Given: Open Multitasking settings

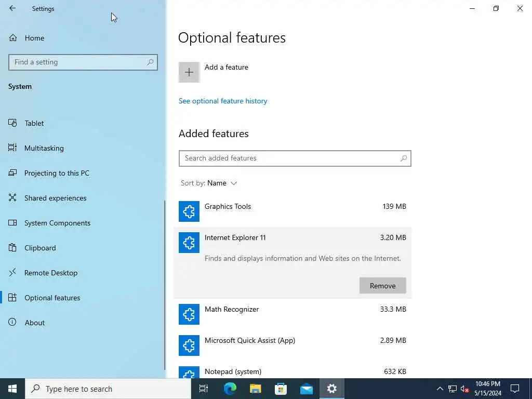Looking at the screenshot, I should click(x=83, y=148).
